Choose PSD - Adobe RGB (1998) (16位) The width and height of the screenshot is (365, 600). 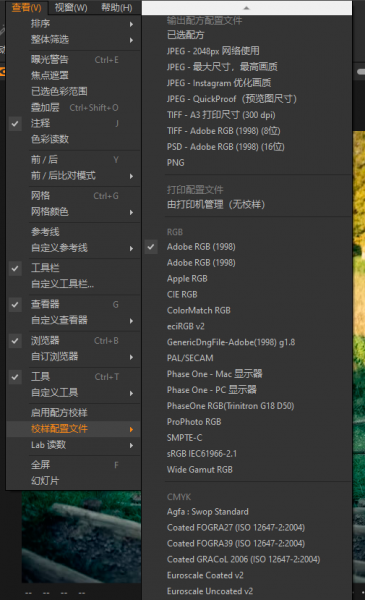coord(247,147)
